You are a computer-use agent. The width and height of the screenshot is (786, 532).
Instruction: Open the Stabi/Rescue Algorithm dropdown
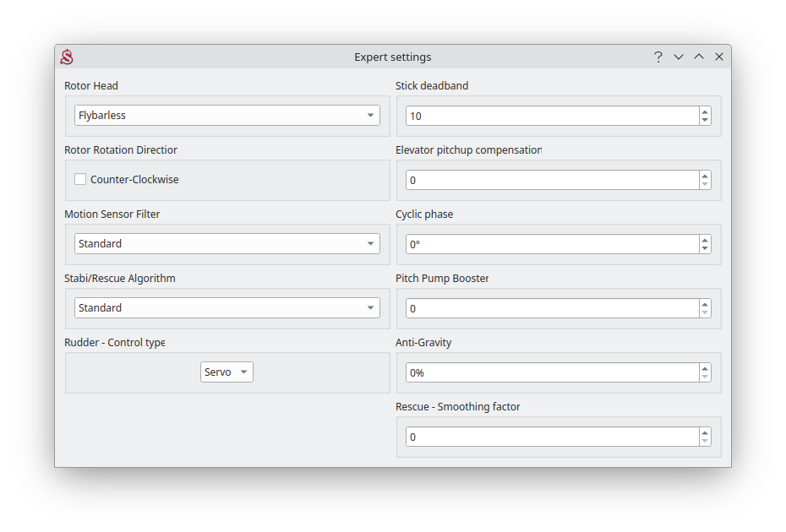227,307
